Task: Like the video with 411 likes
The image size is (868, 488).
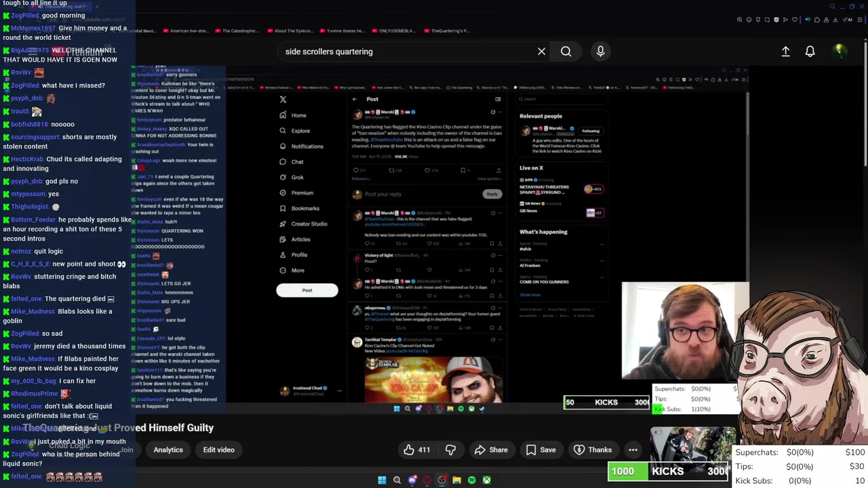Action: 416,449
